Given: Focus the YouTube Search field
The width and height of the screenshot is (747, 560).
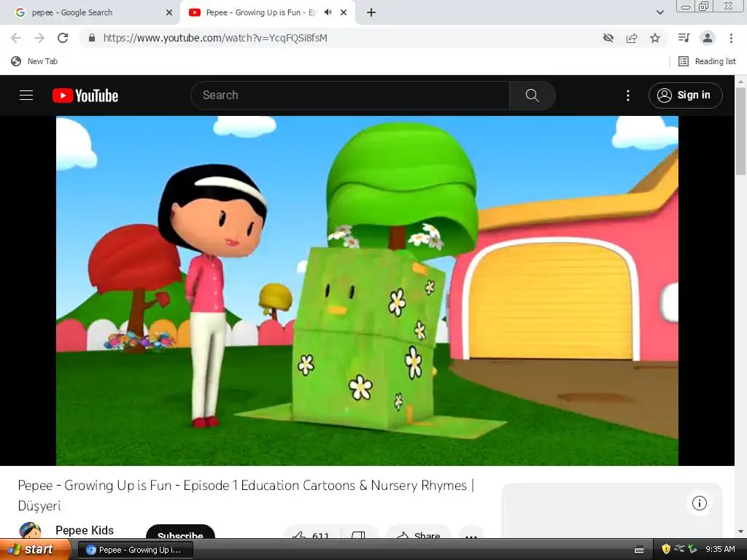Looking at the screenshot, I should tap(350, 96).
